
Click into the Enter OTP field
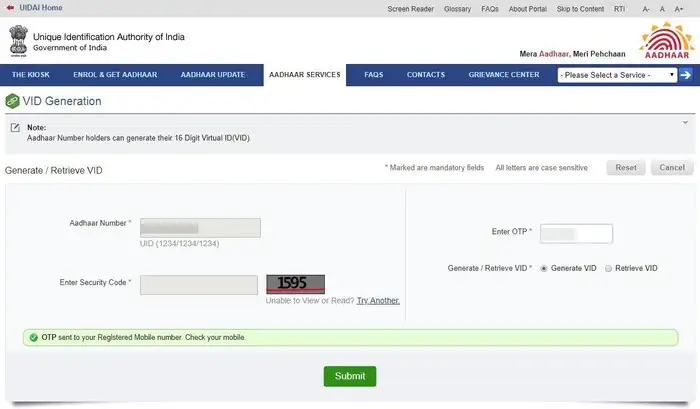coord(576,233)
